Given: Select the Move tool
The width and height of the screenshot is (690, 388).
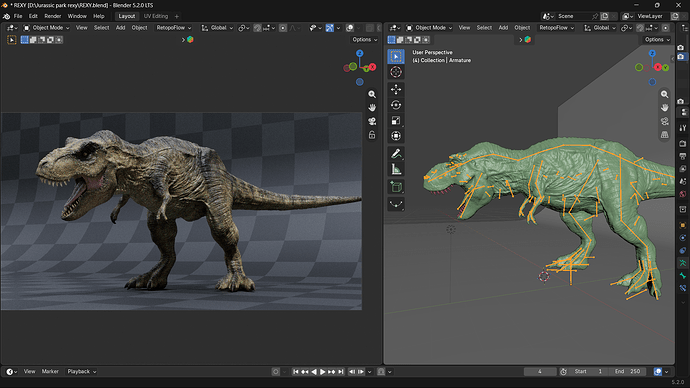Looking at the screenshot, I should (x=396, y=89).
